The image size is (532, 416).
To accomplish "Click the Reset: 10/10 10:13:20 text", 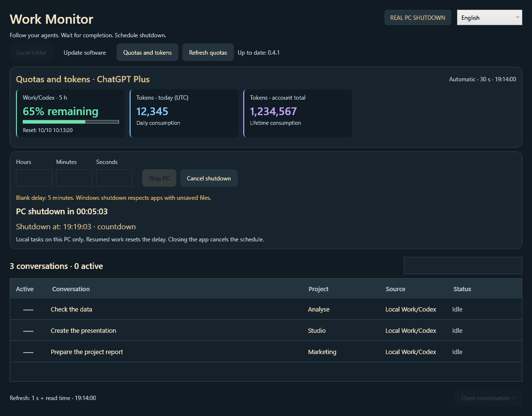I will point(47,130).
